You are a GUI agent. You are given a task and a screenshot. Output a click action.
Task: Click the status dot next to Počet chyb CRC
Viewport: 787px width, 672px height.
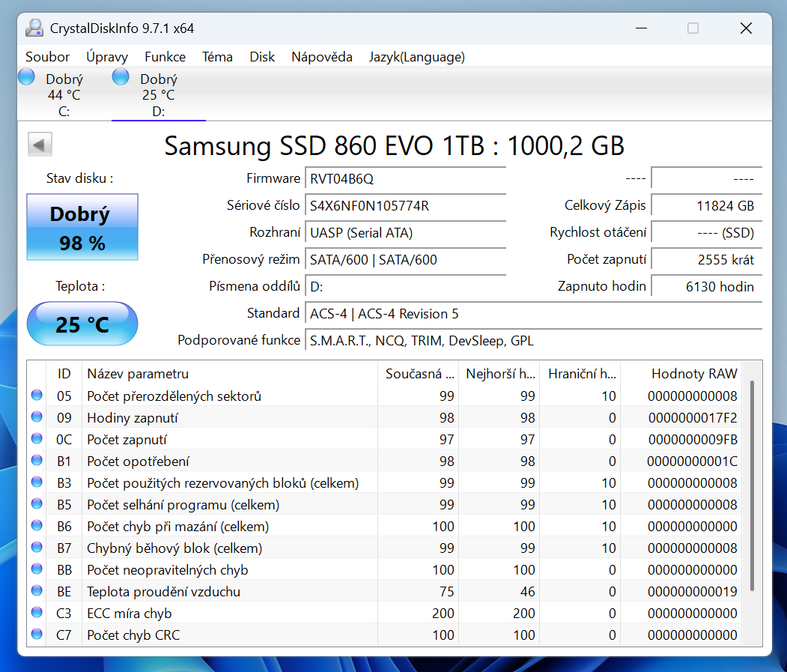(36, 635)
